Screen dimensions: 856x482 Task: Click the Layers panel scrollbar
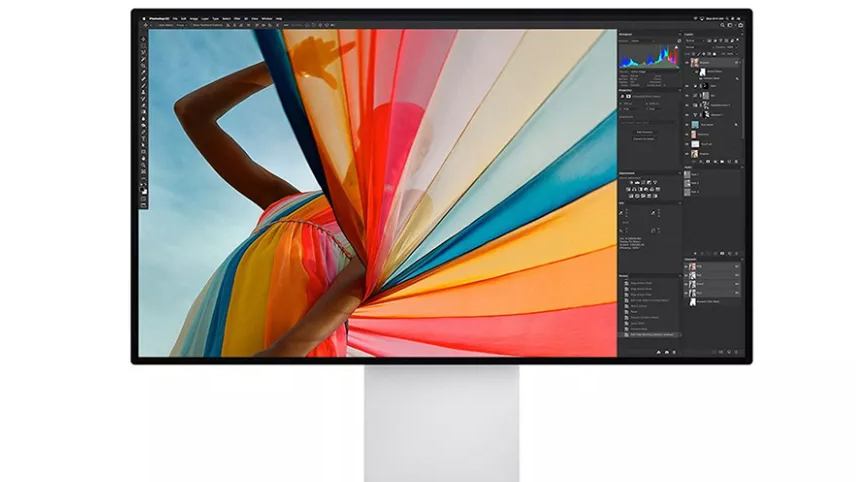(x=743, y=98)
